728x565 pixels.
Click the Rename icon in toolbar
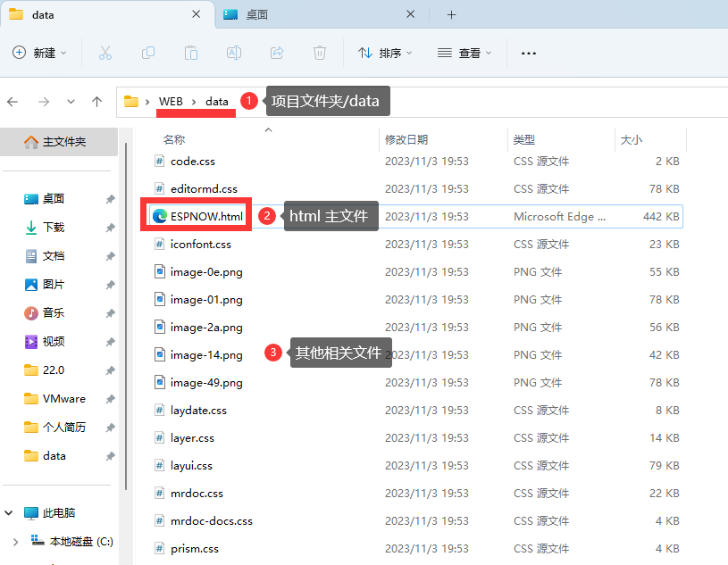[233, 53]
